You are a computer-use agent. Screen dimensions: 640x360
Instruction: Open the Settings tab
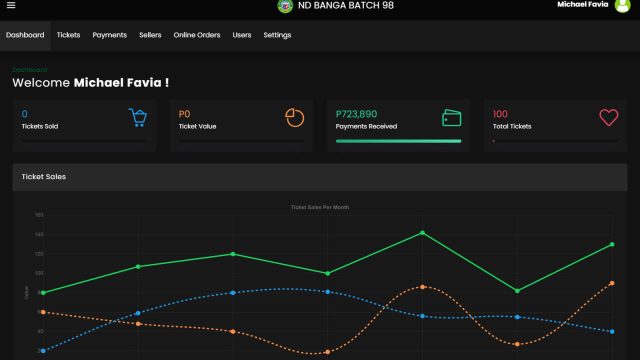click(x=277, y=35)
